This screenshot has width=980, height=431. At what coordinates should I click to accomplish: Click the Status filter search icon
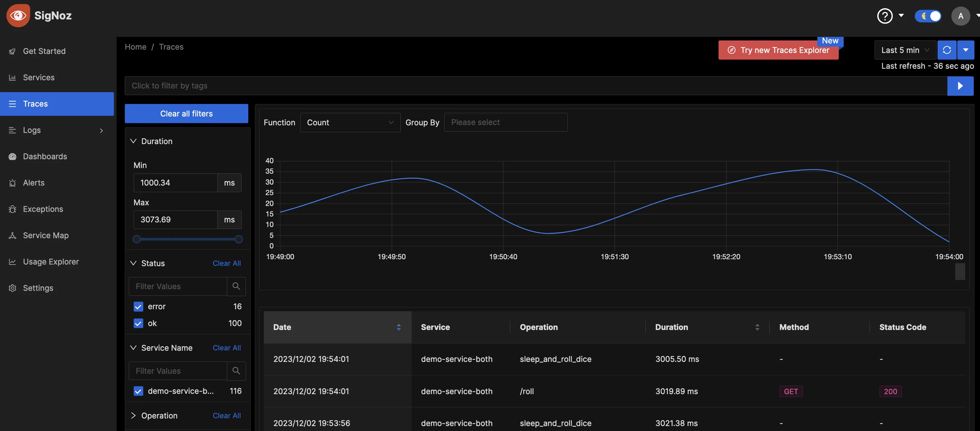tap(236, 286)
